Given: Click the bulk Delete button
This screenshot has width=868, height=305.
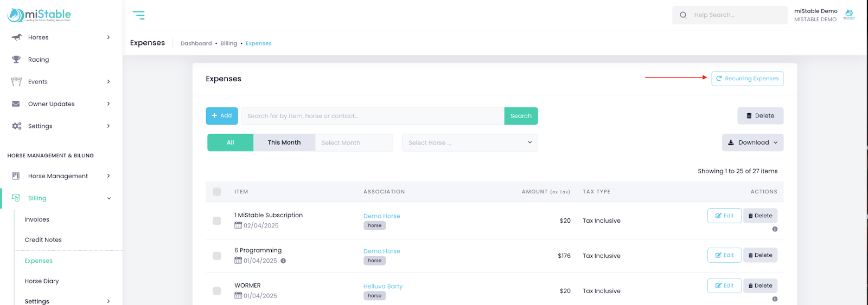Looking at the screenshot, I should click(x=760, y=116).
